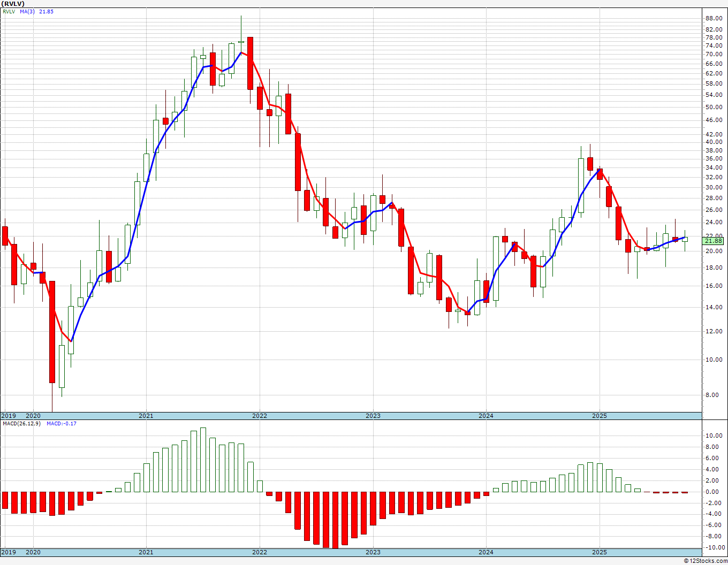Click 2022 on the MACD panel timeline
Viewport: 728px width, 565px height.
pyautogui.click(x=259, y=552)
